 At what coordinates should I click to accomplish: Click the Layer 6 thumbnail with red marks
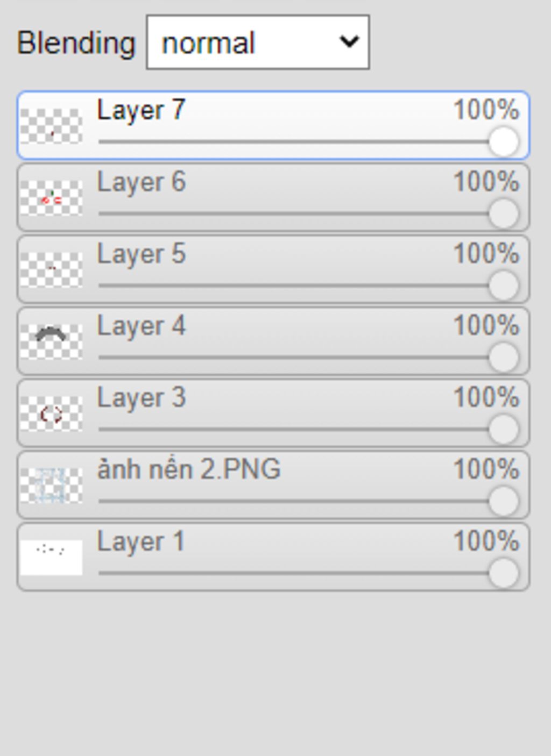(51, 198)
